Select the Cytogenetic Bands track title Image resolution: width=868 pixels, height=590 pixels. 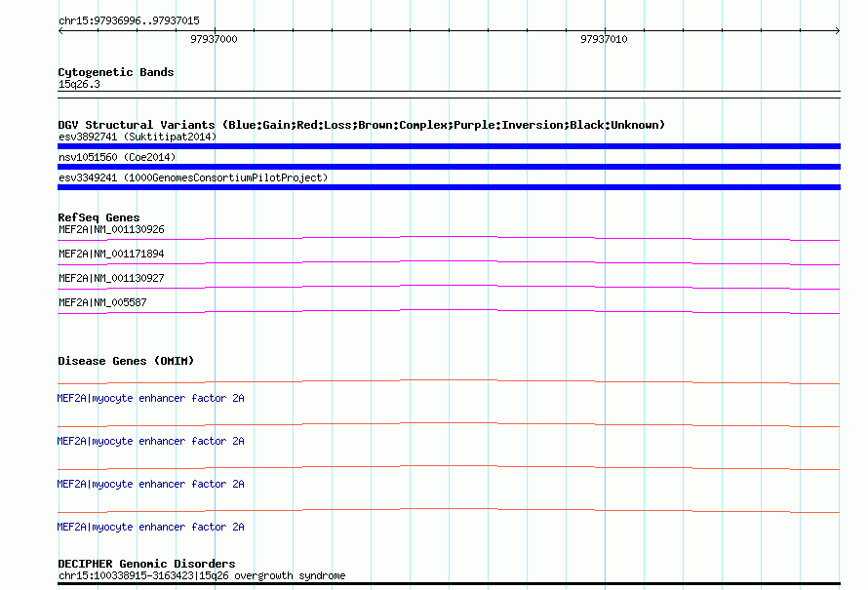click(x=116, y=72)
